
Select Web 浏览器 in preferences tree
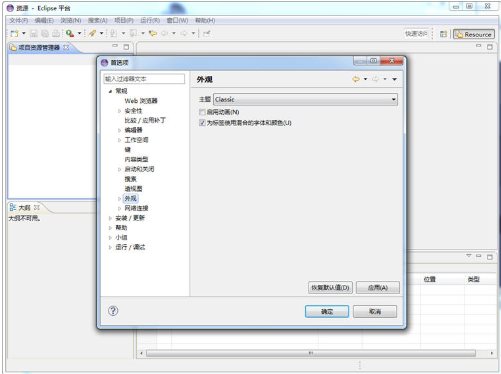pyautogui.click(x=141, y=101)
